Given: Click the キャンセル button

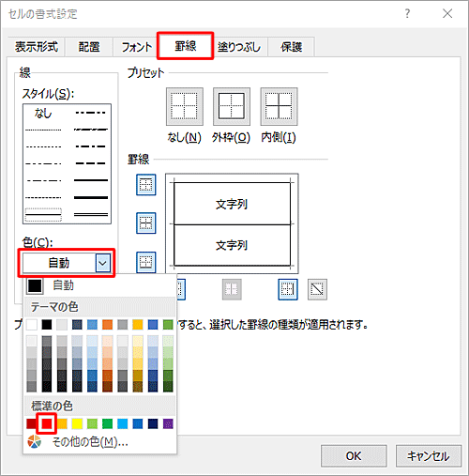Looking at the screenshot, I should 429,456.
